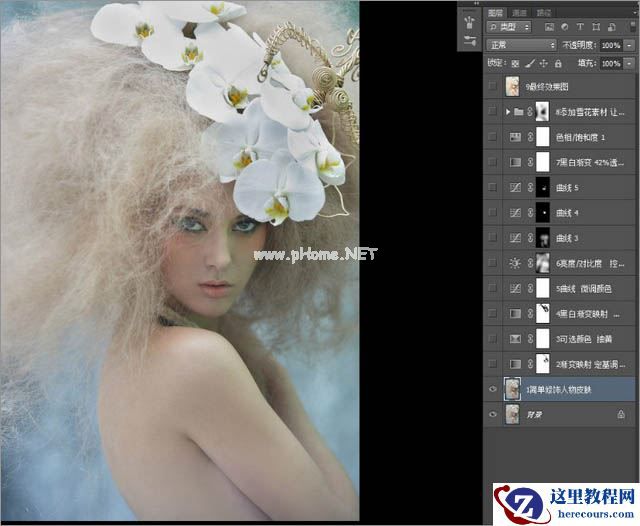The image size is (640, 526).
Task: Click mask link icon on 色相/饱和度 1 layer
Action: pos(530,137)
